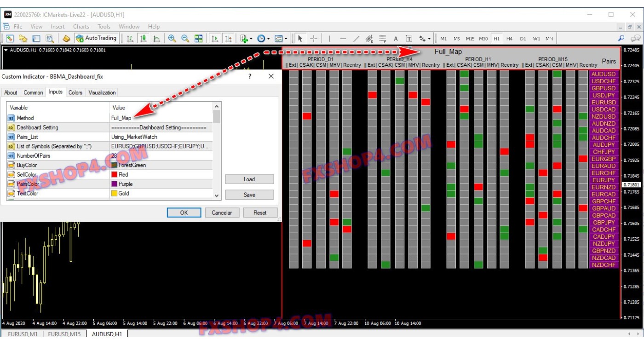Expand the arrow objects dropdown

[x=429, y=38]
